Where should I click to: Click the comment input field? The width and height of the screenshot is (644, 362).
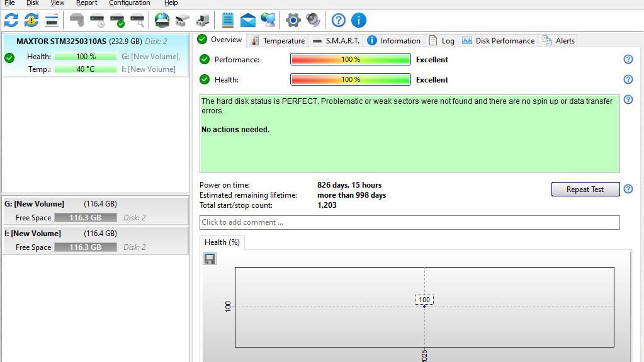coord(409,222)
